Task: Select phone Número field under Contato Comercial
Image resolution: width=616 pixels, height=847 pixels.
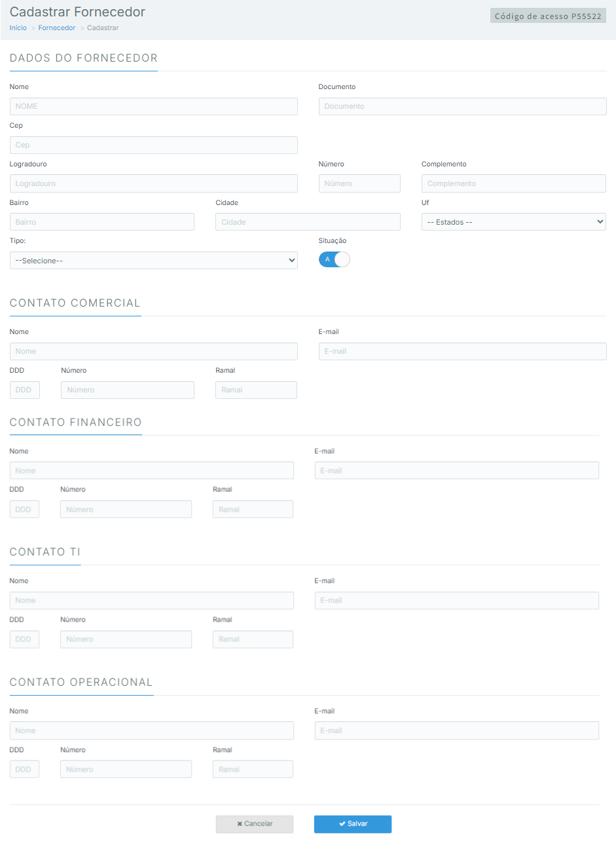Action: point(128,390)
